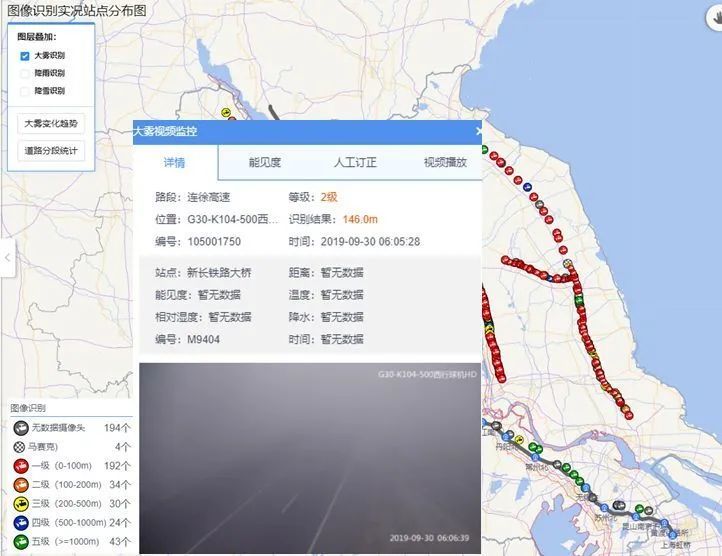Click the time 2019-09-30 06:05:28
Screen dimensions: 722x556
pos(370,241)
